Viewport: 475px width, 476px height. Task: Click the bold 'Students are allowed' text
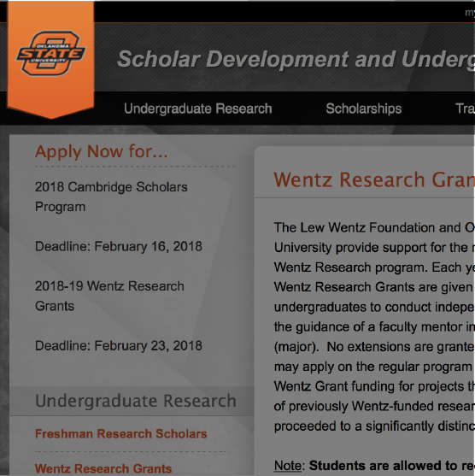point(392,466)
